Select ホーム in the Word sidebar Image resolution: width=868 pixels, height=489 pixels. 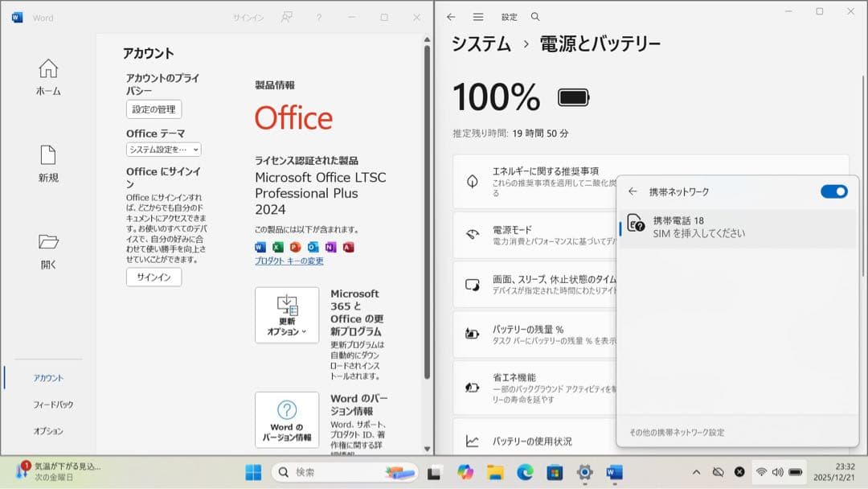48,76
